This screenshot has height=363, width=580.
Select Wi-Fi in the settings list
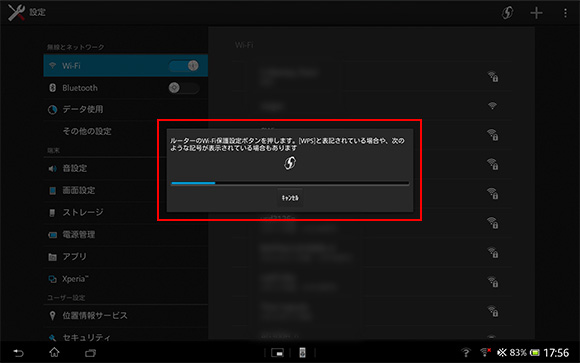pos(125,65)
